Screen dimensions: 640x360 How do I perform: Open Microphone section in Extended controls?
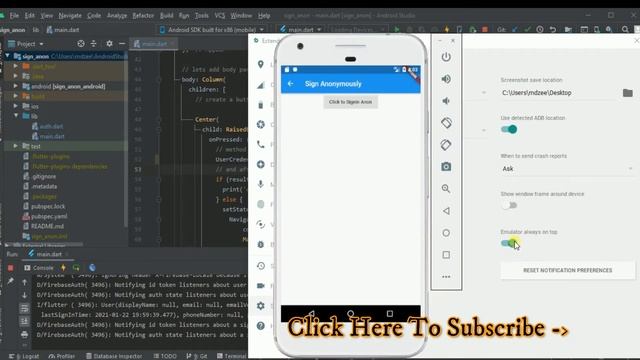click(261, 184)
